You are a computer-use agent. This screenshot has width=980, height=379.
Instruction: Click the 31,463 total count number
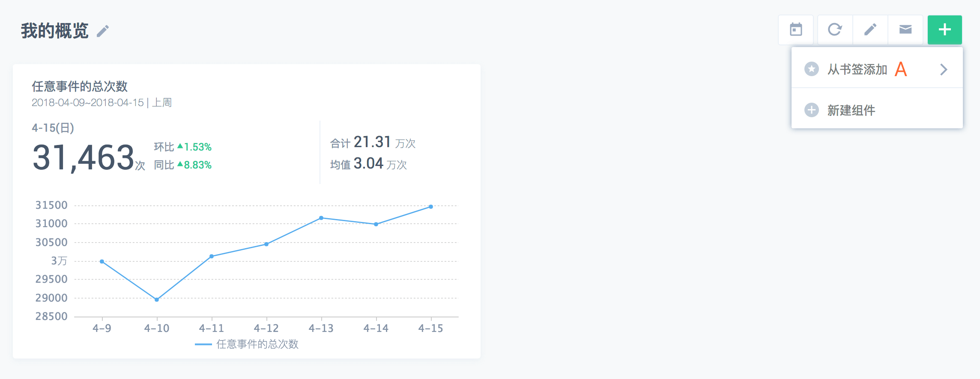84,157
